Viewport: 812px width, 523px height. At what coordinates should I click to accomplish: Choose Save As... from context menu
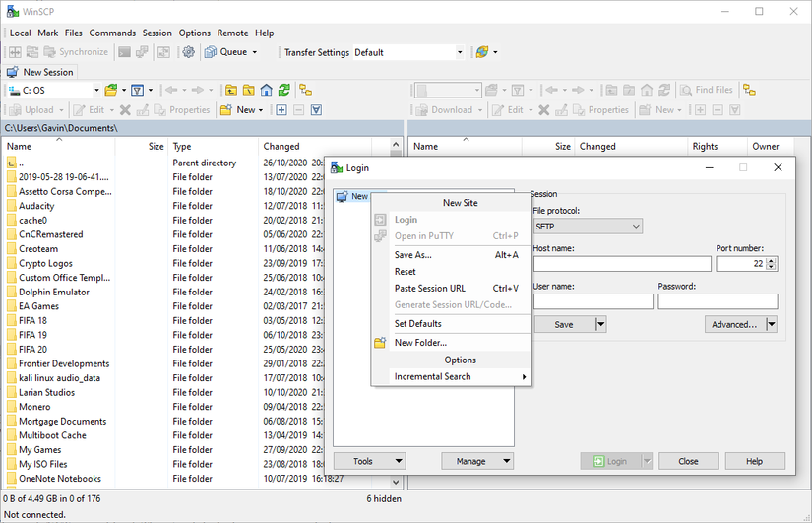pyautogui.click(x=413, y=255)
